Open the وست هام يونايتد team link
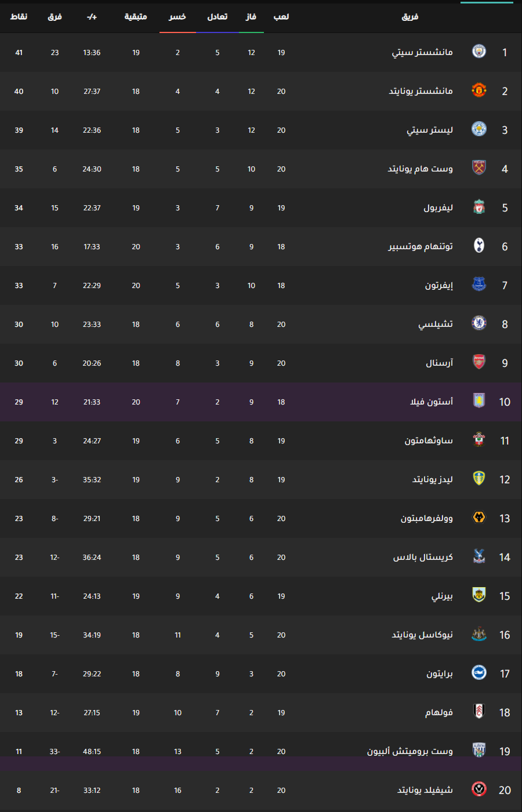 click(420, 169)
